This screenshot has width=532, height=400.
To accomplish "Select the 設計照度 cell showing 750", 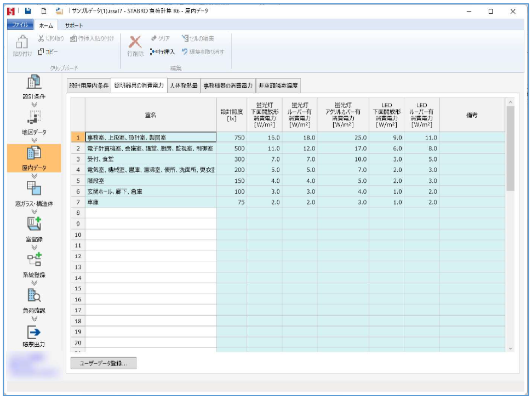I will click(231, 138).
